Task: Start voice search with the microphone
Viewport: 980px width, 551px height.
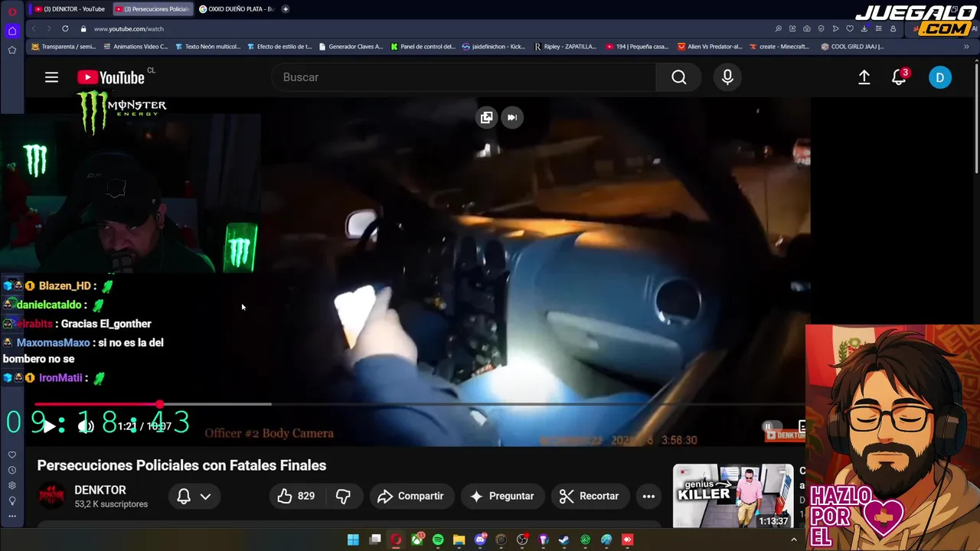Action: click(727, 77)
